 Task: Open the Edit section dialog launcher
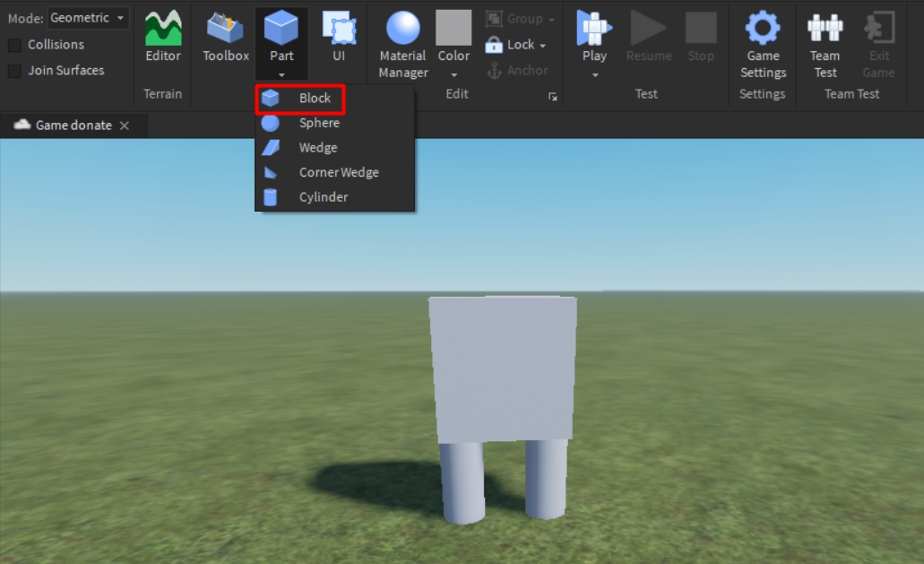553,97
